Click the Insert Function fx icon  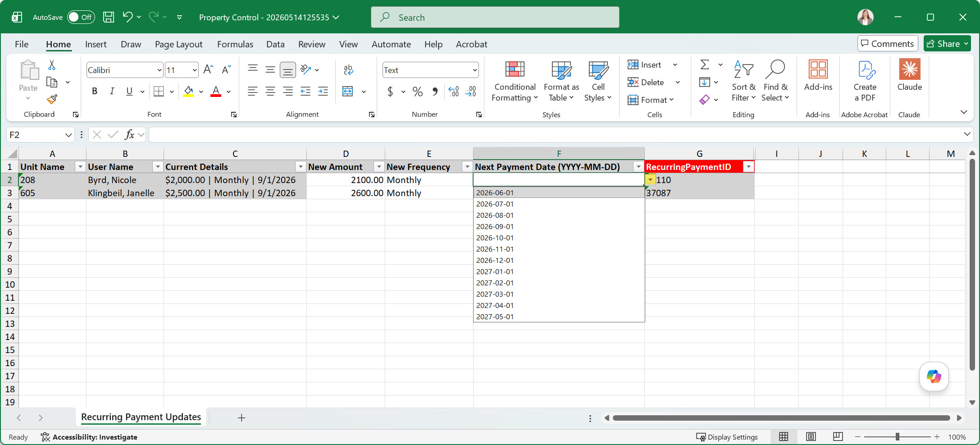click(130, 134)
